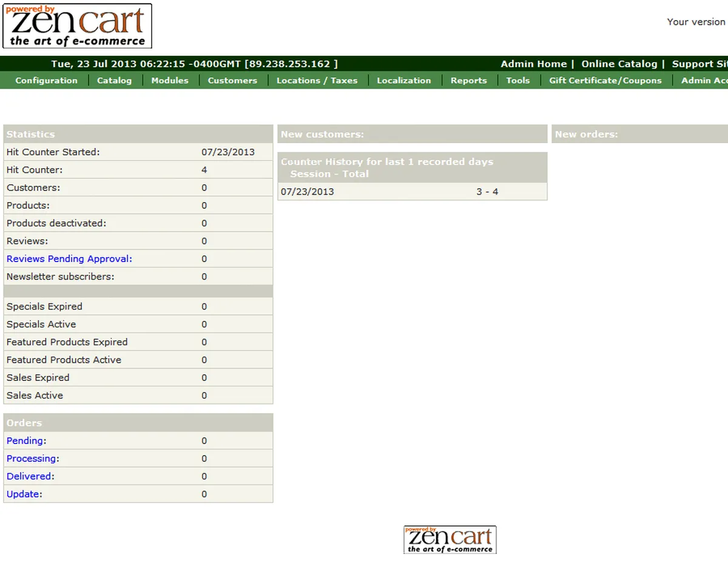Click the New customers header
Screen dimensions: 728x566
click(x=413, y=134)
